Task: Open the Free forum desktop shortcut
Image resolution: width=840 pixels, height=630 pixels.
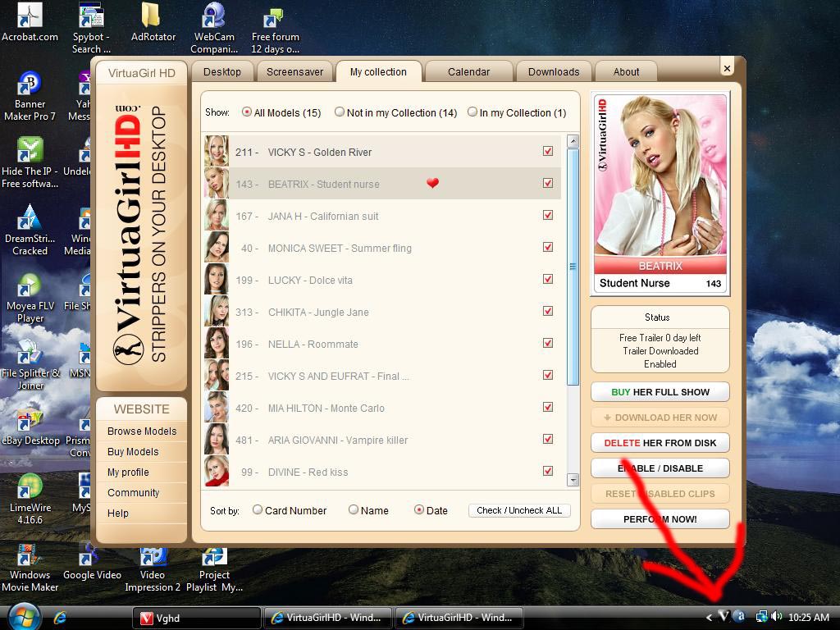Action: (x=276, y=29)
